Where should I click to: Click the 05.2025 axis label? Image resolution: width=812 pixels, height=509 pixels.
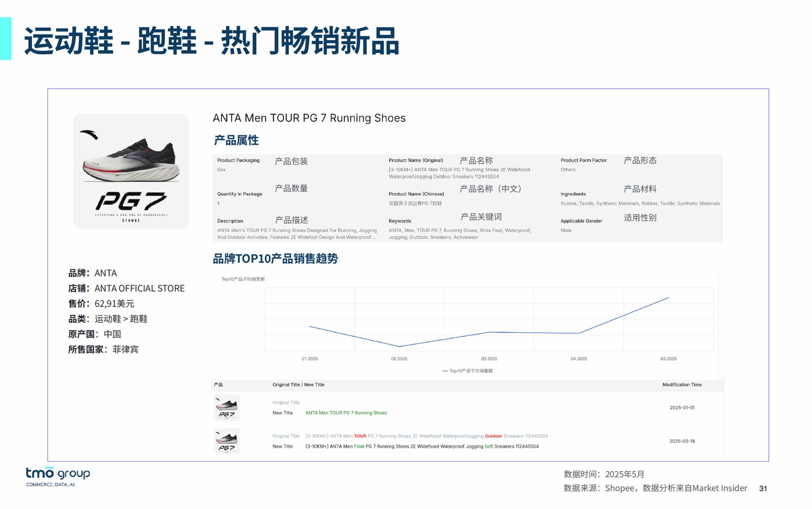(x=668, y=359)
